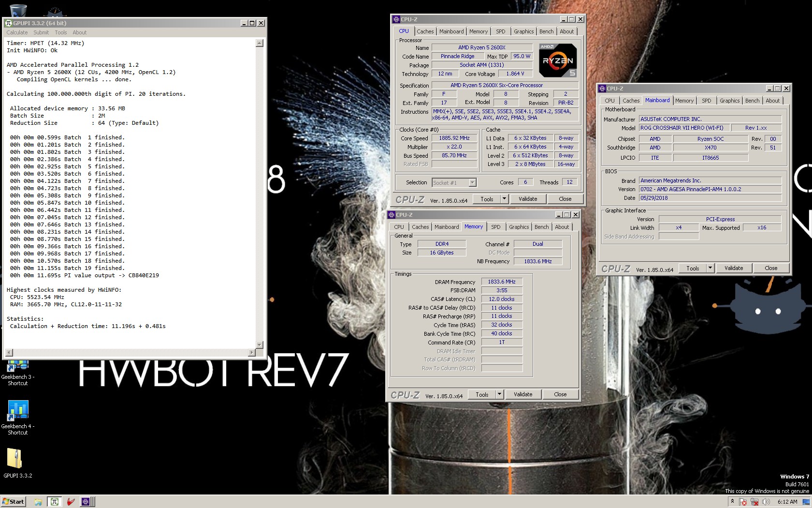Image resolution: width=812 pixels, height=508 pixels.
Task: Expand the Socket #1 selection dropdown
Action: point(472,182)
